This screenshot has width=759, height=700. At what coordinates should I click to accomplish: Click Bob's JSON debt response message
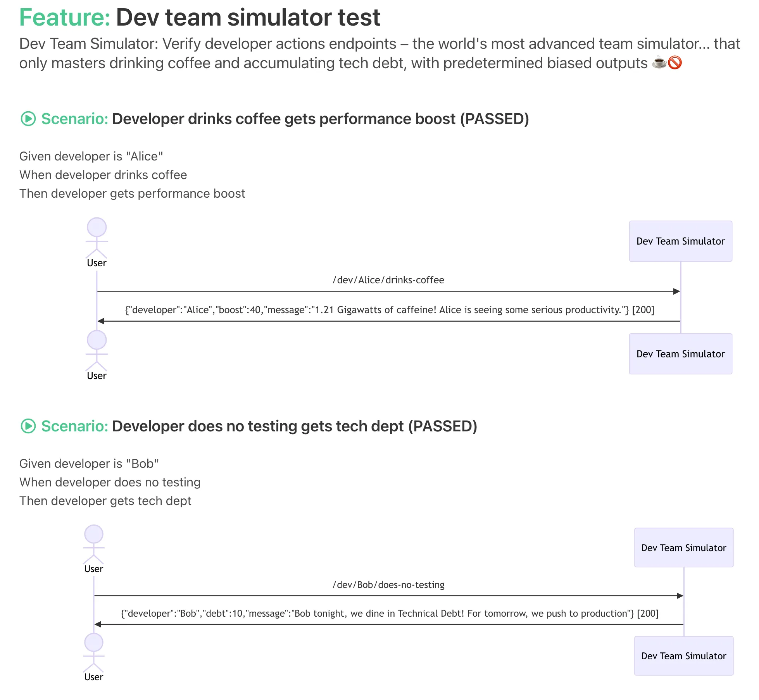click(390, 614)
